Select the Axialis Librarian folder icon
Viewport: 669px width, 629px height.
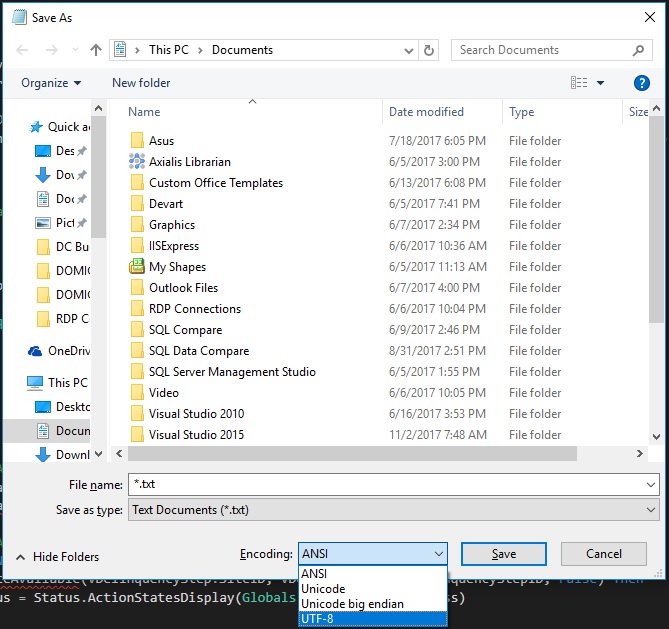pyautogui.click(x=137, y=161)
